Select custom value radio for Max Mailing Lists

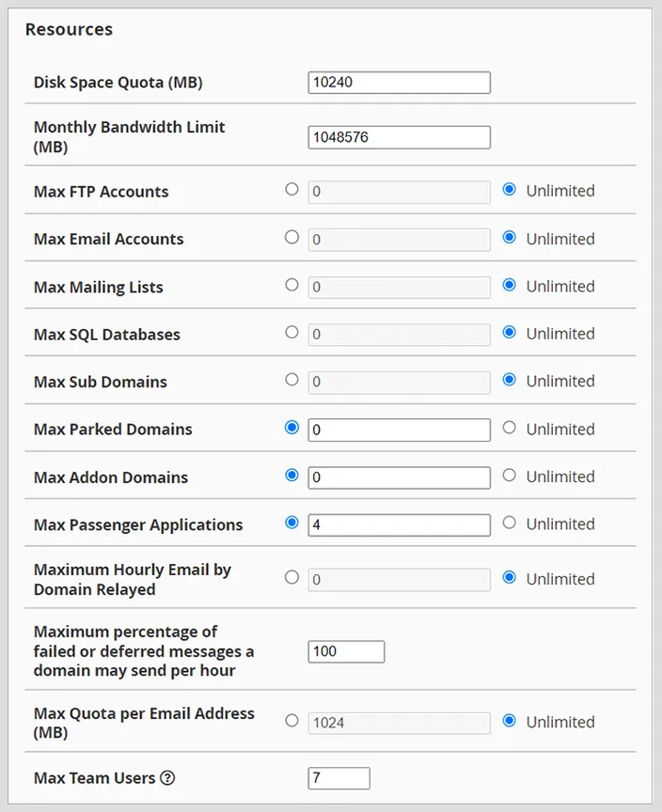coord(292,285)
